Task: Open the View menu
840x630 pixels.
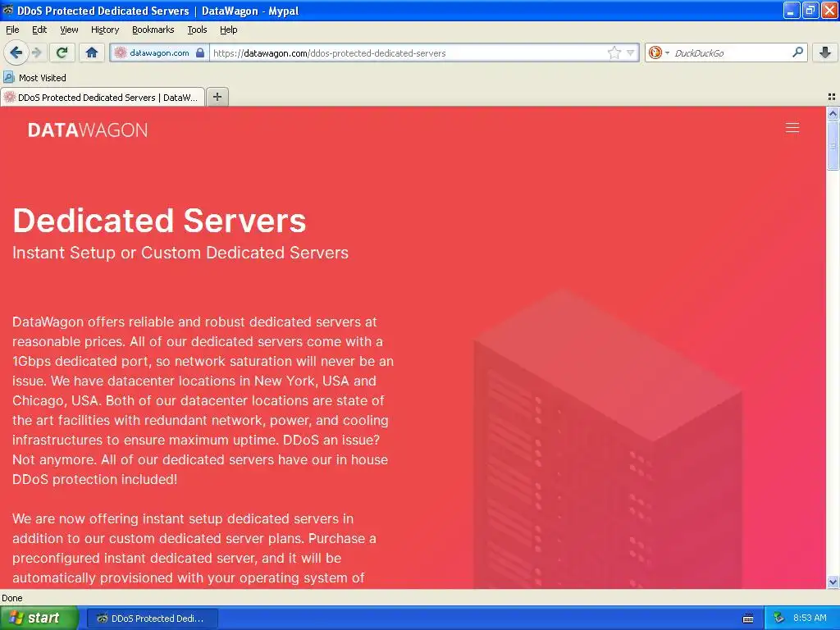Action: (69, 30)
